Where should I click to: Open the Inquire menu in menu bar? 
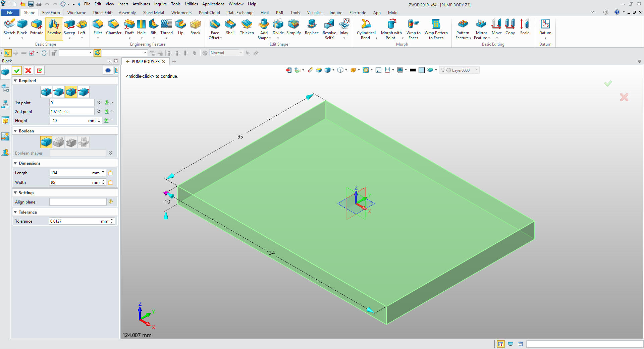pos(160,4)
